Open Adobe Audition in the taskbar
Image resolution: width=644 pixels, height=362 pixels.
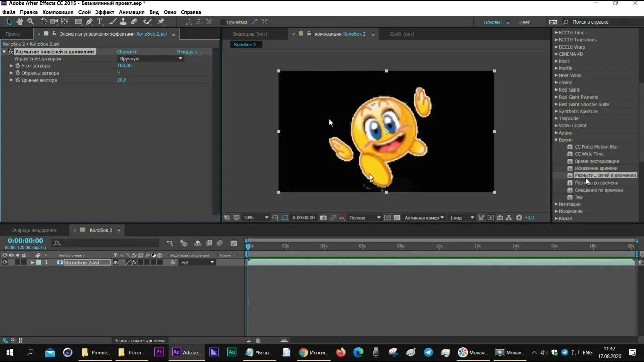(231, 352)
